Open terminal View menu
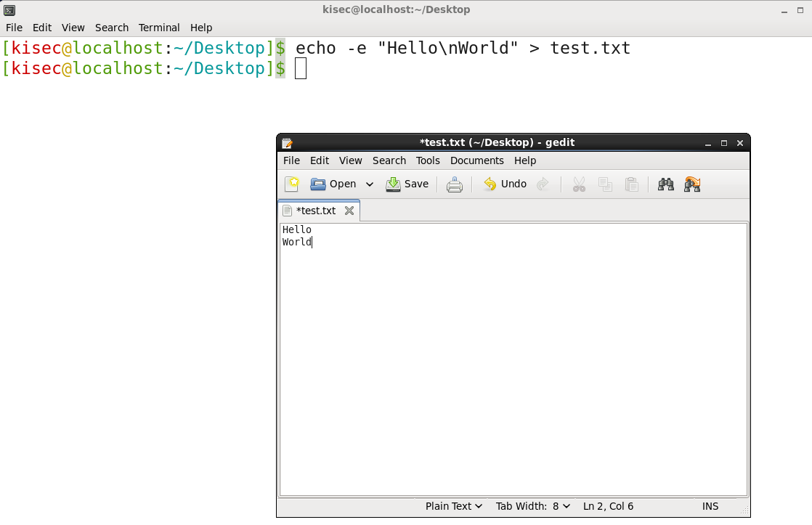This screenshot has width=812, height=525. 73,28
